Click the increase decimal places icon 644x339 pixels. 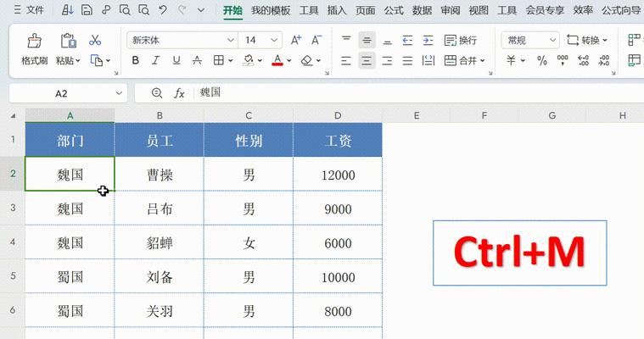(x=583, y=61)
